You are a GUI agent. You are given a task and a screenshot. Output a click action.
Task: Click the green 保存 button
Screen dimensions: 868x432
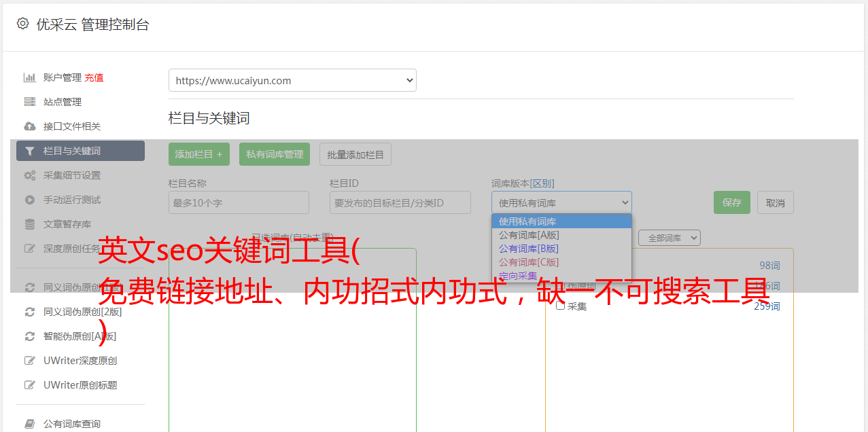click(732, 202)
